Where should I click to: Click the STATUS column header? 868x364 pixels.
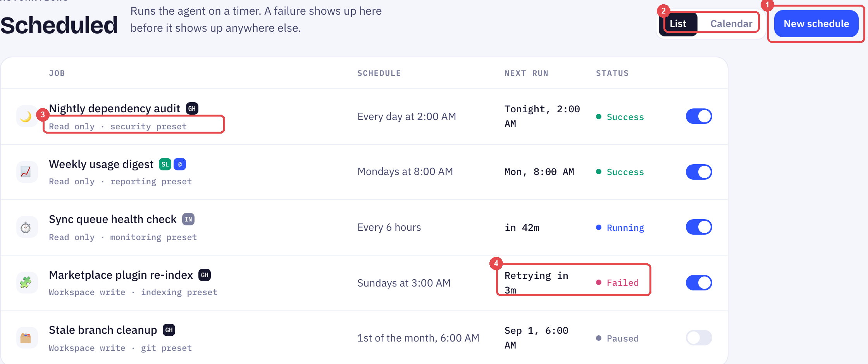click(x=612, y=73)
